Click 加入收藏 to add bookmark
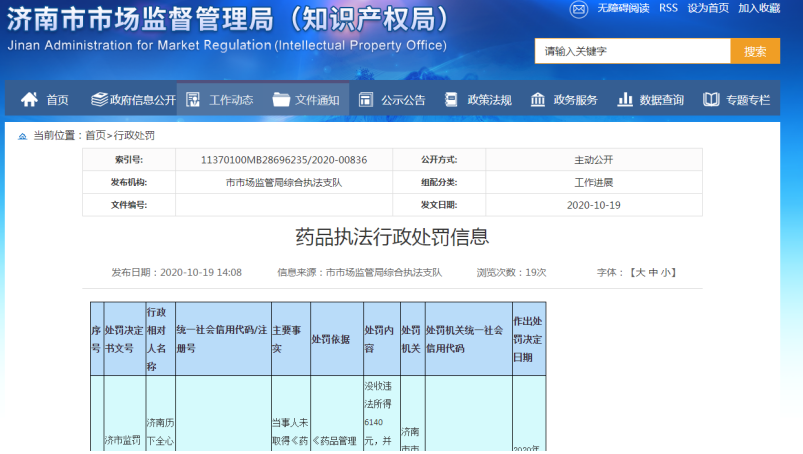Image resolution: width=803 pixels, height=454 pixels. [759, 9]
